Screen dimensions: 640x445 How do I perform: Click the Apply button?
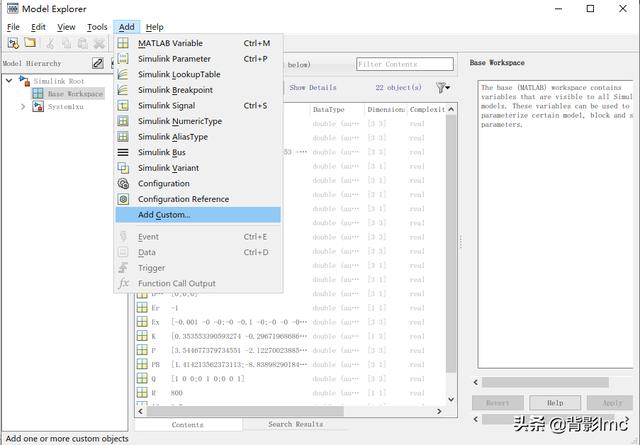tap(612, 403)
